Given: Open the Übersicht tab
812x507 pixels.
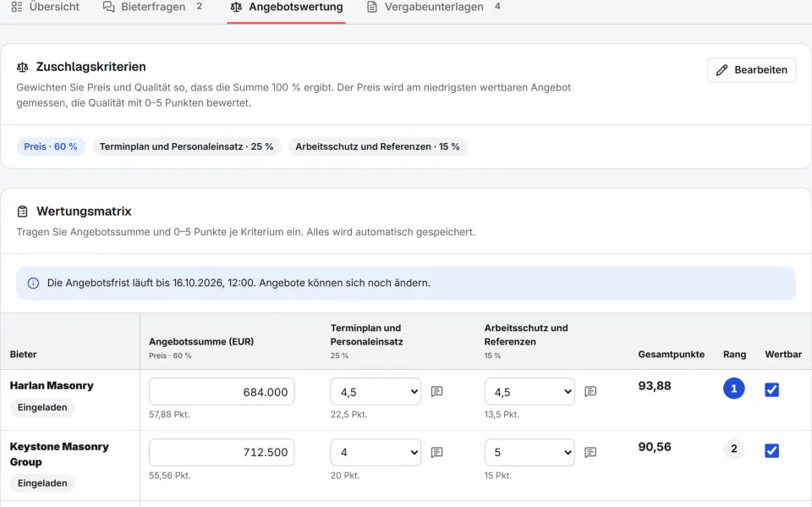Looking at the screenshot, I should coord(46,8).
